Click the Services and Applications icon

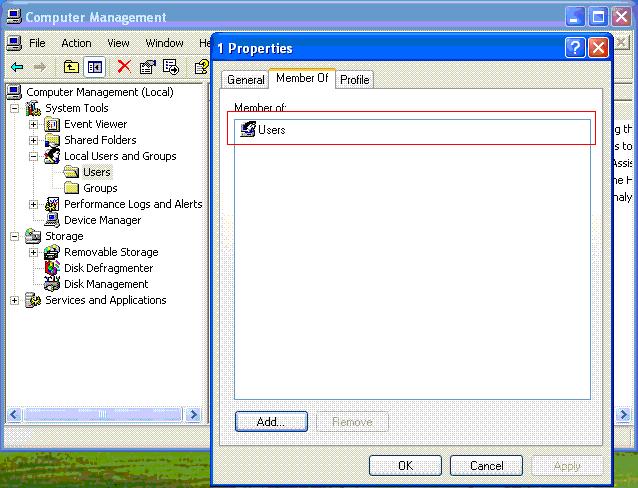[33, 300]
